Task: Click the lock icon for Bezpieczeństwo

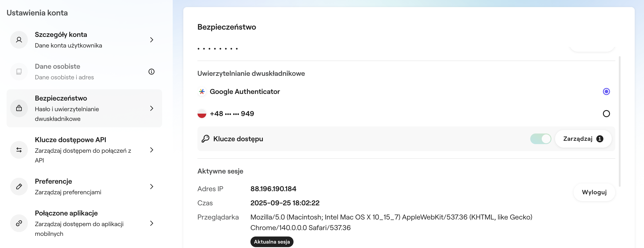Action: pyautogui.click(x=19, y=108)
